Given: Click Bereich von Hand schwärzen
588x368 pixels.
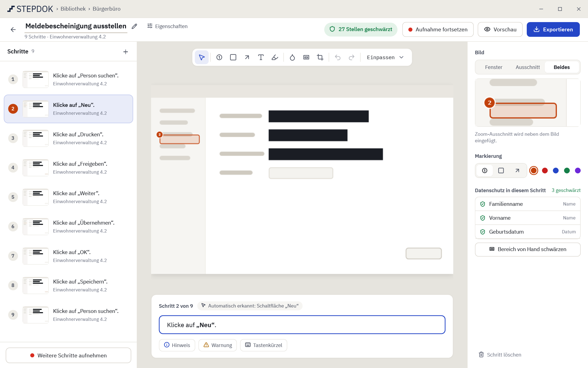Looking at the screenshot, I should pos(528,249).
